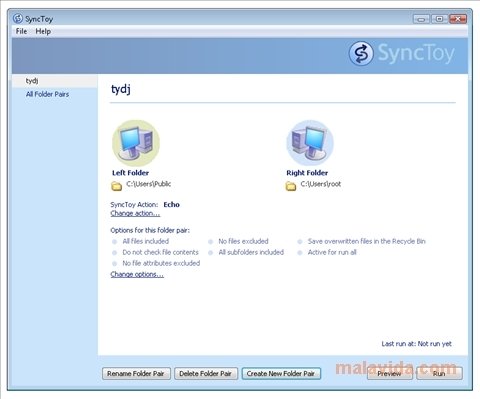Open the File menu
This screenshot has height=399, width=480.
21,31
